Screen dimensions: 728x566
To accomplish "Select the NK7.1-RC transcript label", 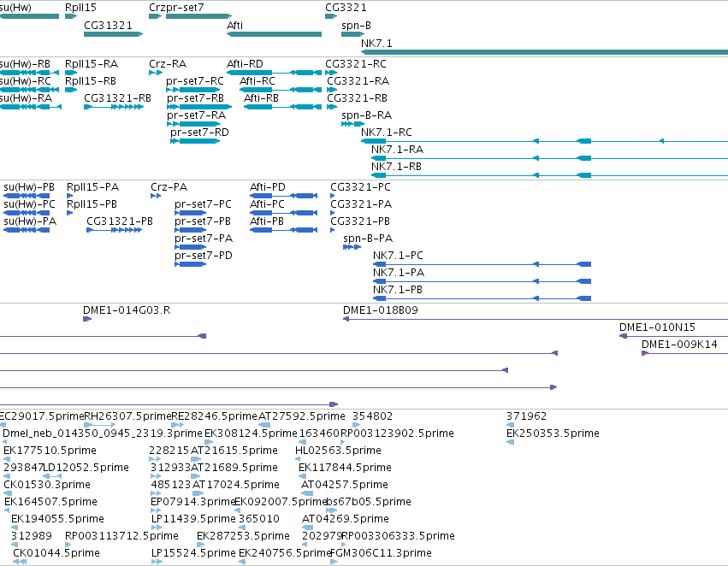I will pos(387,133).
